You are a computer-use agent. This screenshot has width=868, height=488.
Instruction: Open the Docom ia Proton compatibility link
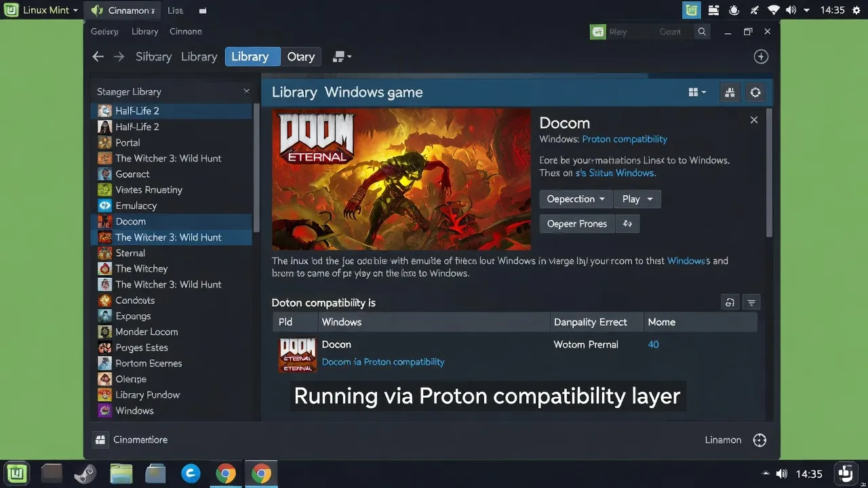click(383, 362)
